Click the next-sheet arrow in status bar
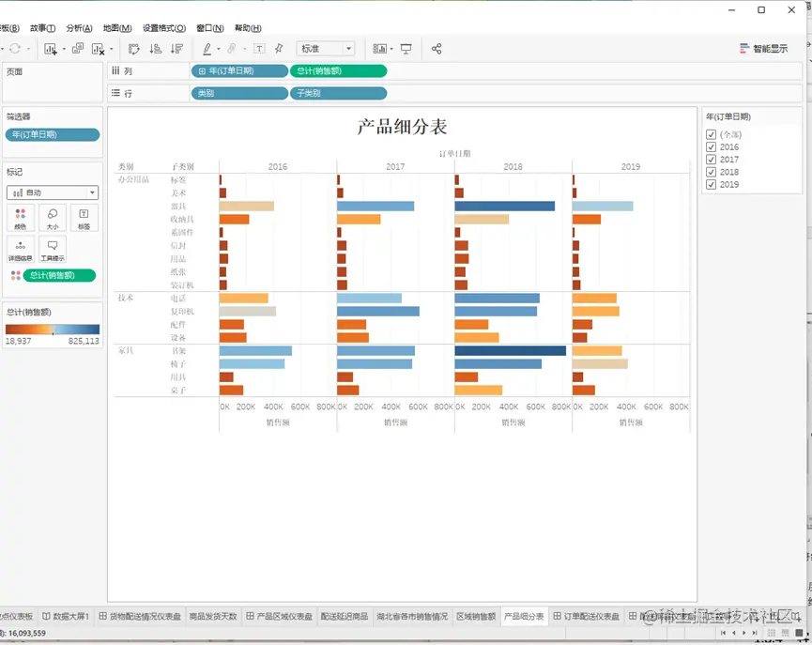The image size is (812, 645). pyautogui.click(x=744, y=633)
